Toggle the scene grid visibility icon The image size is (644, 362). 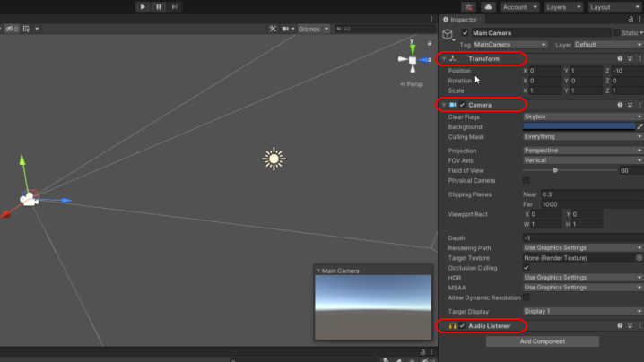26,29
